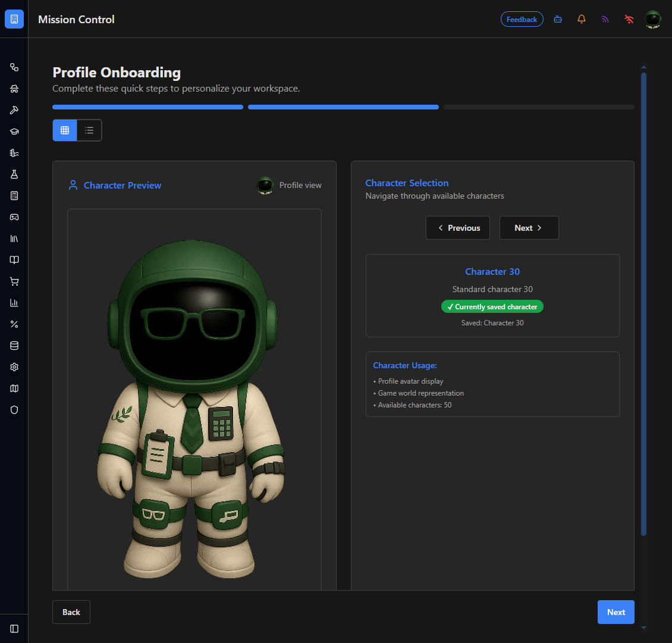Screen dimensions: 672x643
Task: Click the page vertical scrollbar
Action: point(643,305)
